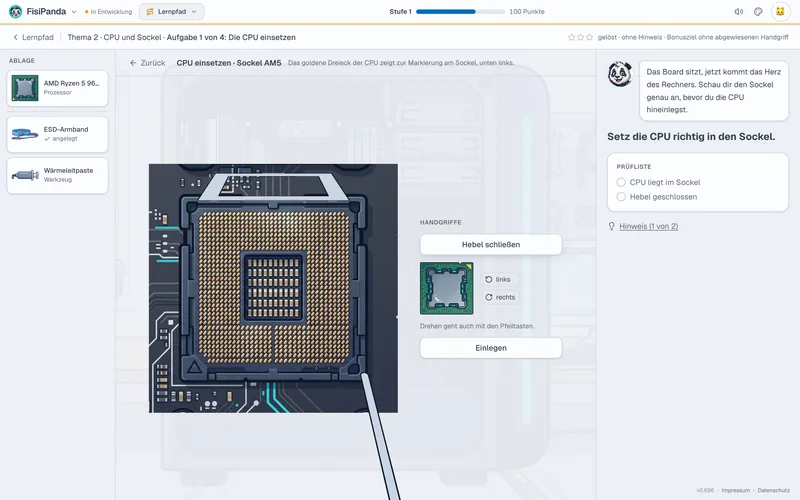Viewport: 800px width, 500px height.
Task: Open Hinweis (1 von 2) link
Action: click(648, 226)
